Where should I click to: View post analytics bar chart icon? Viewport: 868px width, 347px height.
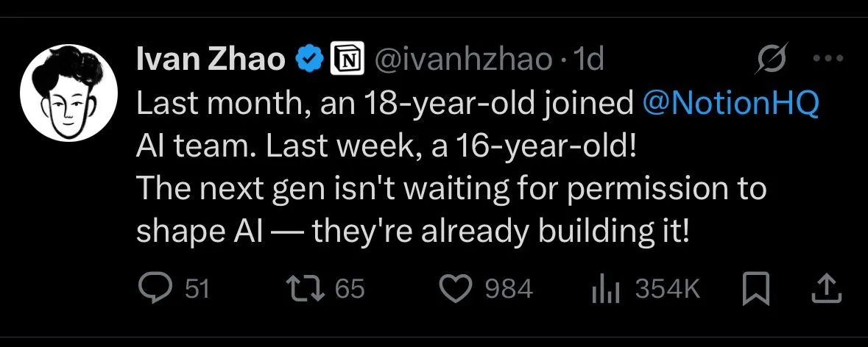pyautogui.click(x=606, y=290)
